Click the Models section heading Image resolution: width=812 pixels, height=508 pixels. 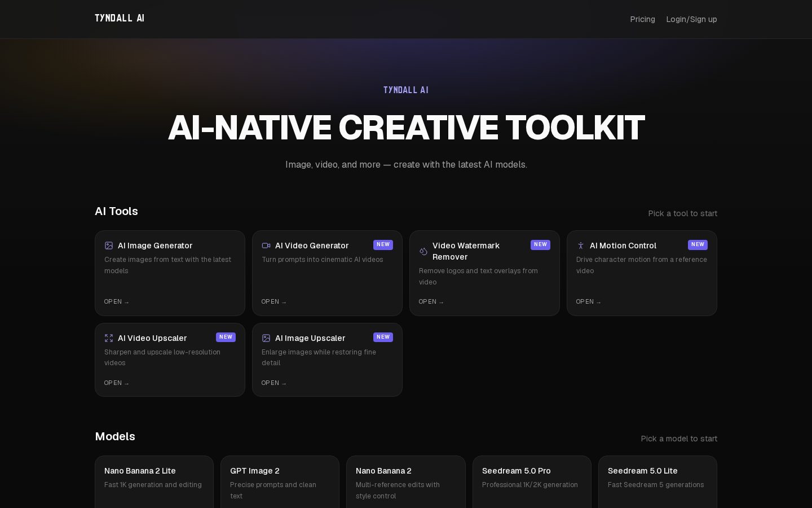click(115, 436)
